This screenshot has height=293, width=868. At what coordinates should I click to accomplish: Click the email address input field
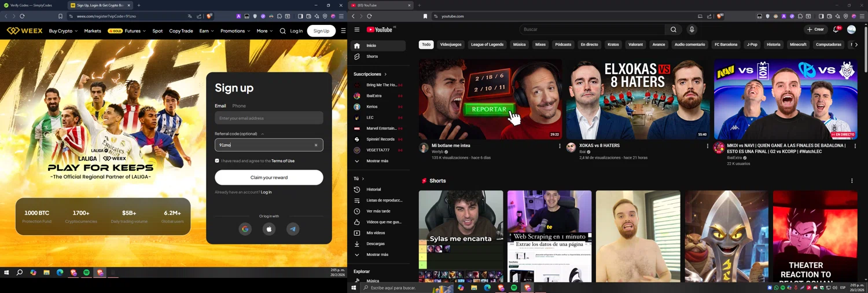pos(269,118)
